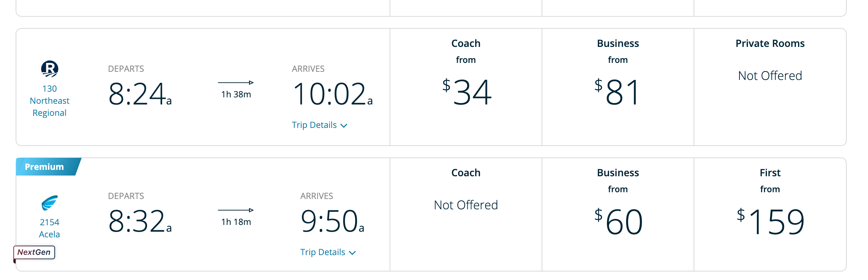Click the chevron next to upper Trip Details

[x=344, y=125]
